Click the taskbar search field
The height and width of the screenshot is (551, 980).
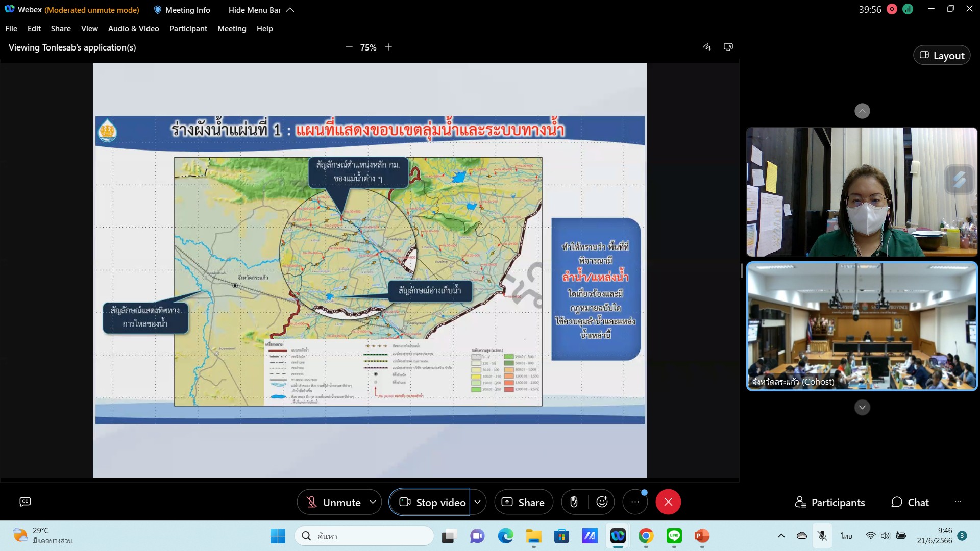(x=364, y=536)
